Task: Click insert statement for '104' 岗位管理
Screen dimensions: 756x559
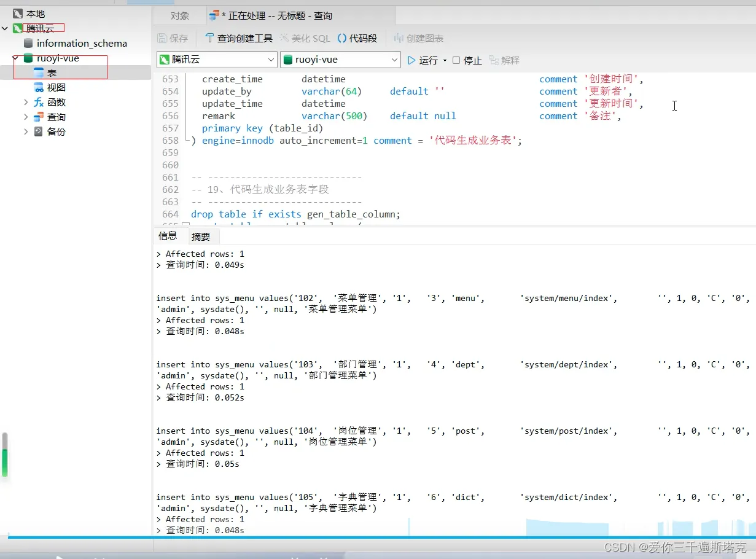Action: [453, 436]
